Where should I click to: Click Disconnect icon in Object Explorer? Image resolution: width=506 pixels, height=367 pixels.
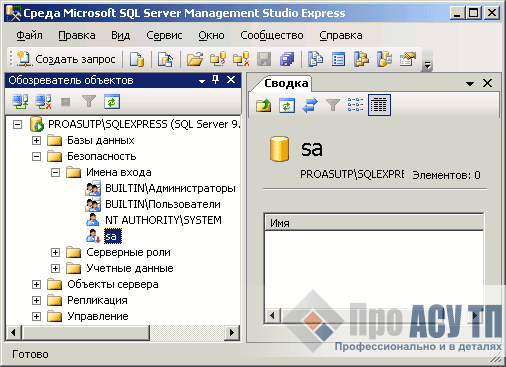(43, 102)
